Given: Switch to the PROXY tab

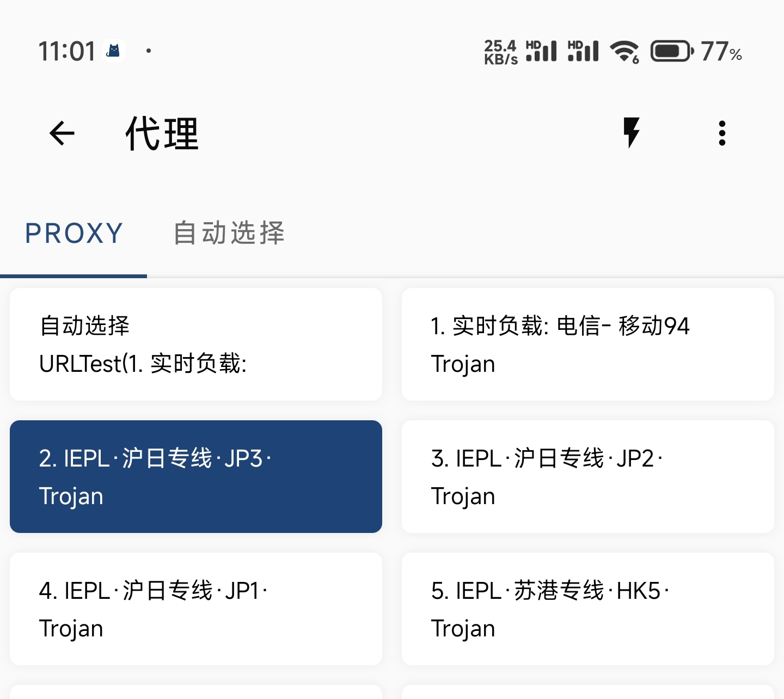Looking at the screenshot, I should 74,233.
